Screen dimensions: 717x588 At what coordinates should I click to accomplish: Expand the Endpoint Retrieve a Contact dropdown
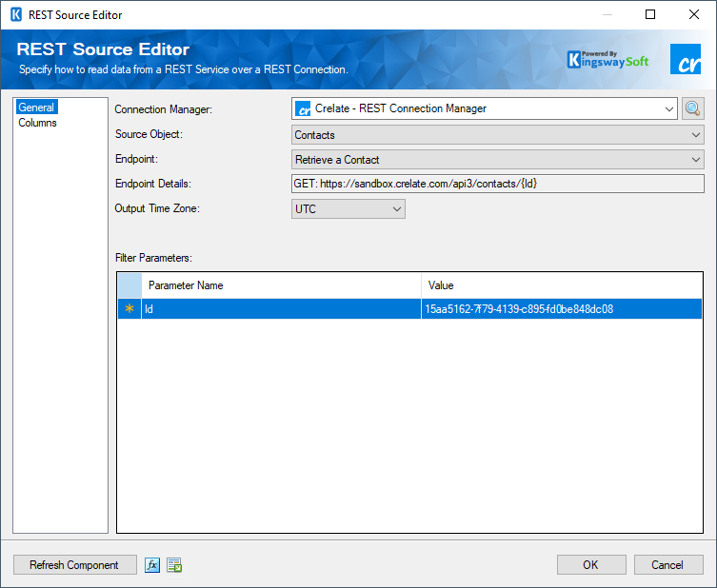[497, 160]
